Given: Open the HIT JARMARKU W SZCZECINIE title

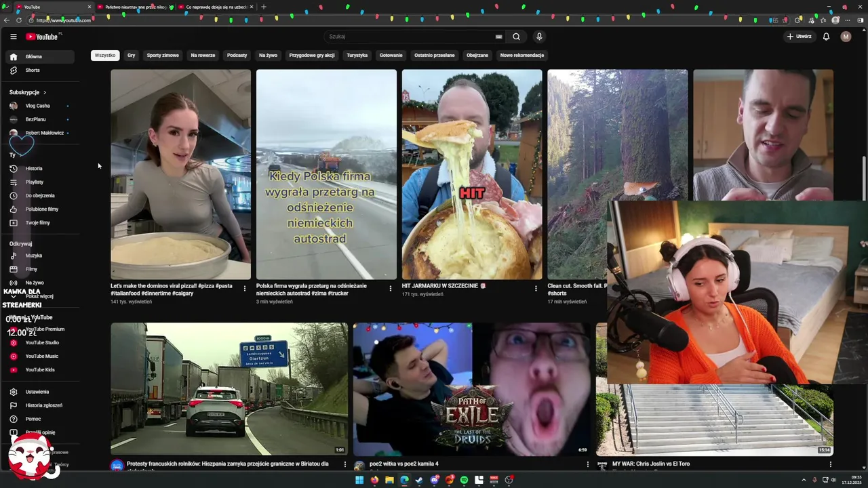Looking at the screenshot, I should pyautogui.click(x=444, y=286).
